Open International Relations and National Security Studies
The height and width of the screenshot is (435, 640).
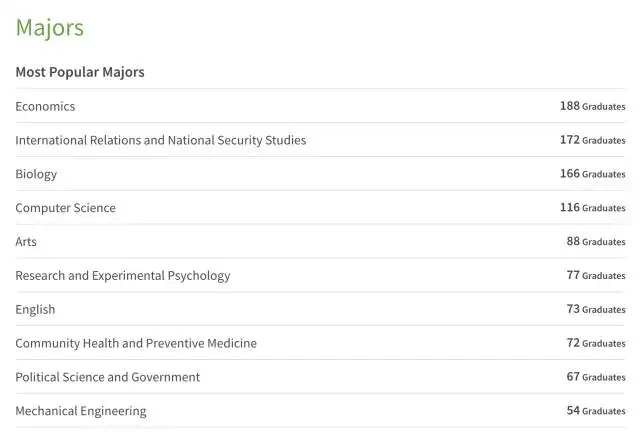[160, 140]
